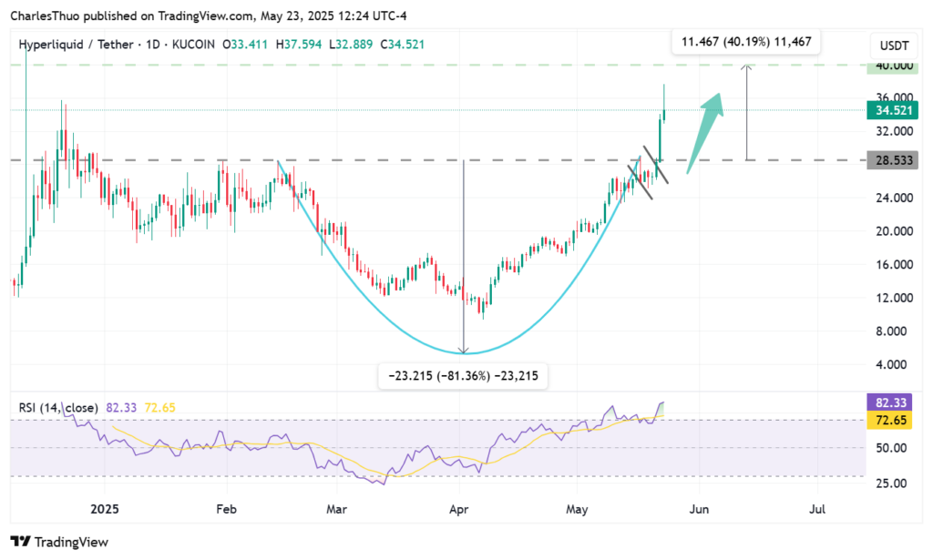The height and width of the screenshot is (560, 933).
Task: Select the cyan cup curve at its bottom
Action: tap(465, 353)
